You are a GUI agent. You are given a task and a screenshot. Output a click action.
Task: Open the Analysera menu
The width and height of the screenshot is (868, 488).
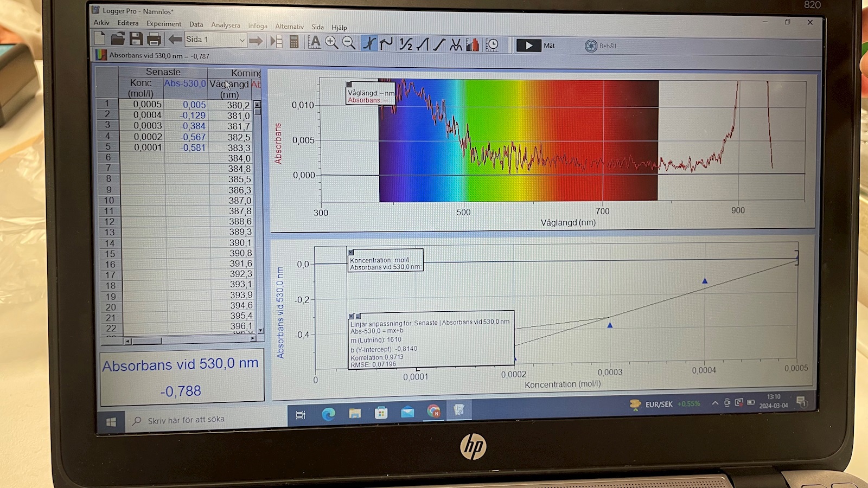tap(225, 25)
